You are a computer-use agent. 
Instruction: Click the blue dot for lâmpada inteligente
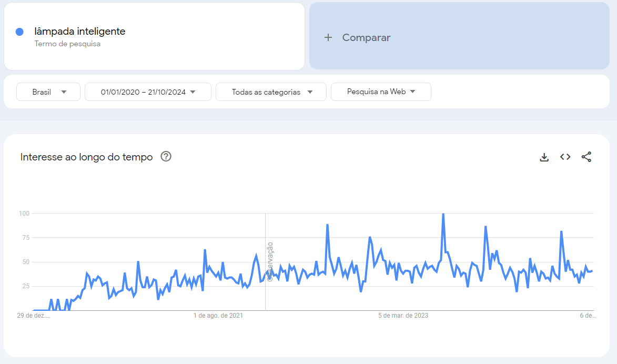(x=20, y=32)
